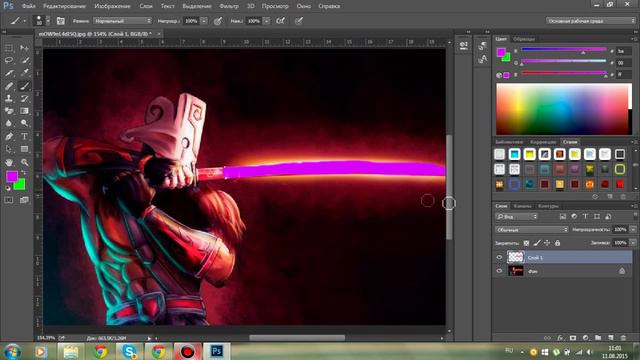The height and width of the screenshot is (360, 640).
Task: Toggle Quick Mask mode in toolbox
Action: tap(9, 200)
